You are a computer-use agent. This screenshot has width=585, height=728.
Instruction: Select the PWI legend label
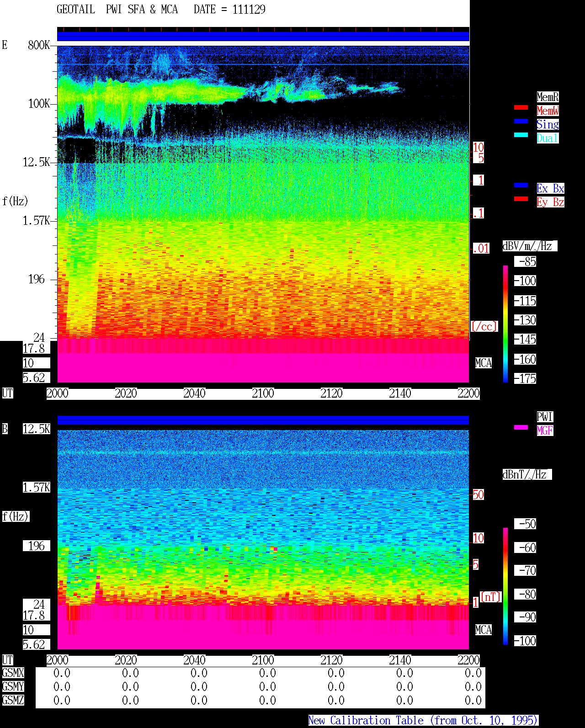point(545,417)
